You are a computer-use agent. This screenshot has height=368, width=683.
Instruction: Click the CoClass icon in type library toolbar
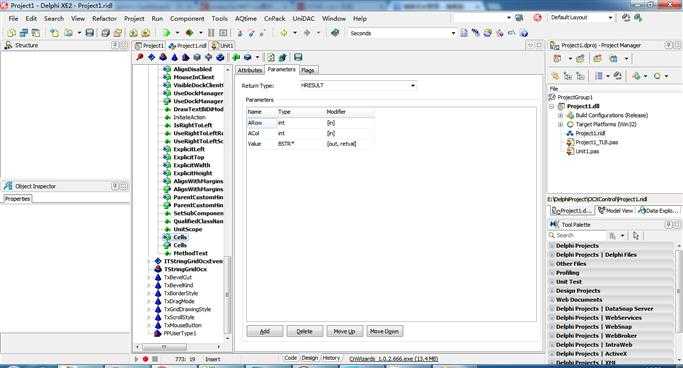pos(163,57)
